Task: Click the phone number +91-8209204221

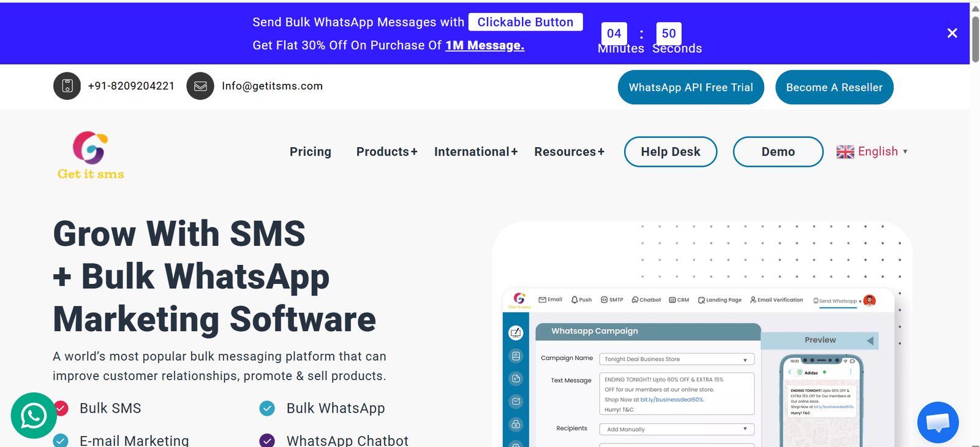Action: [x=131, y=86]
